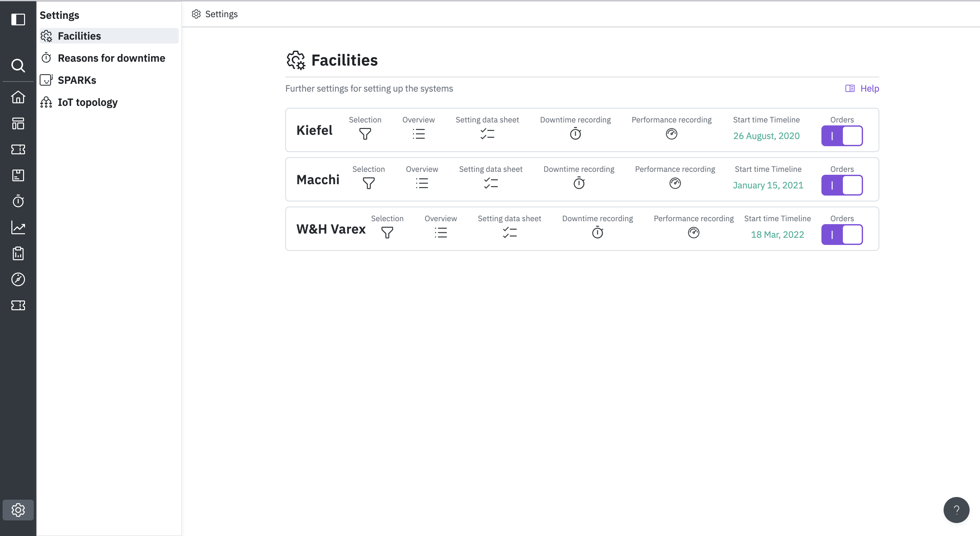980x536 pixels.
Task: Change Kiefel start date 26 August, 2020
Action: (x=766, y=136)
